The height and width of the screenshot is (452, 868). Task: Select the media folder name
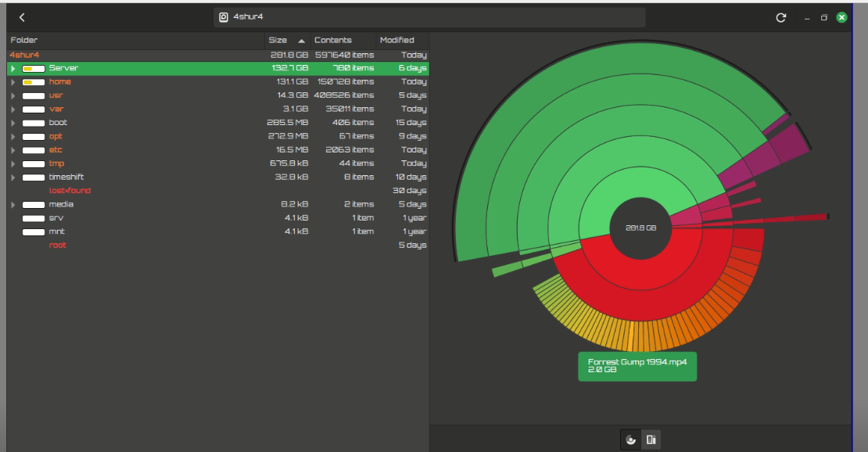coord(61,204)
